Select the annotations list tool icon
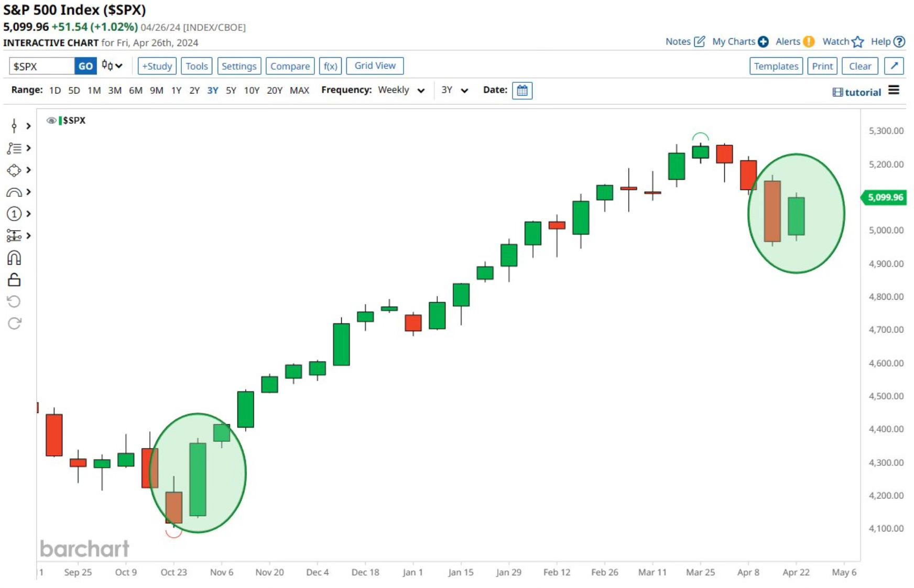The image size is (914, 588). [x=14, y=148]
